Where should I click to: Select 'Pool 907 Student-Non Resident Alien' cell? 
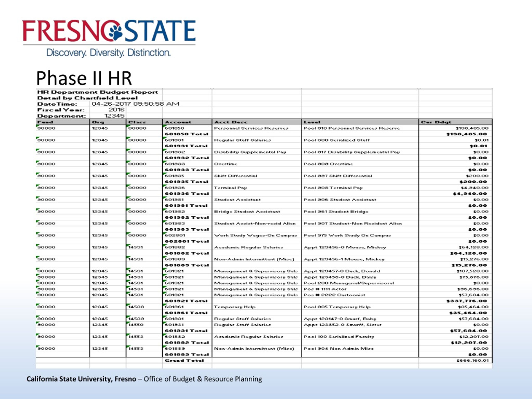[x=360, y=223]
